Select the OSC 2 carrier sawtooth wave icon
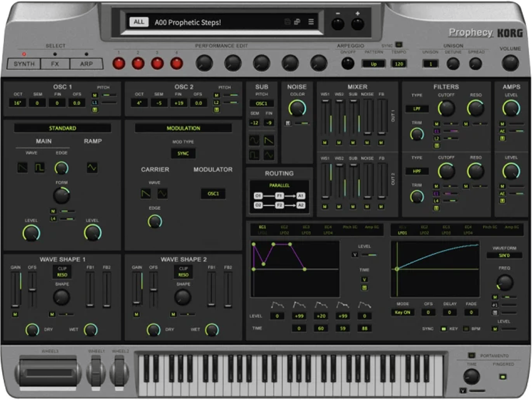The height and width of the screenshot is (400, 532). (x=145, y=193)
